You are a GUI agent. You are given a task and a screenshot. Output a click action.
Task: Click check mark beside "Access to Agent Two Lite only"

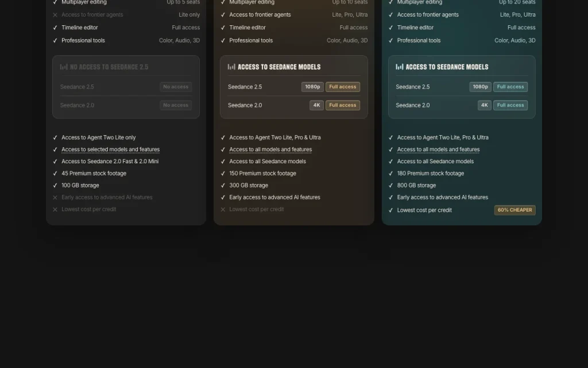pos(55,137)
